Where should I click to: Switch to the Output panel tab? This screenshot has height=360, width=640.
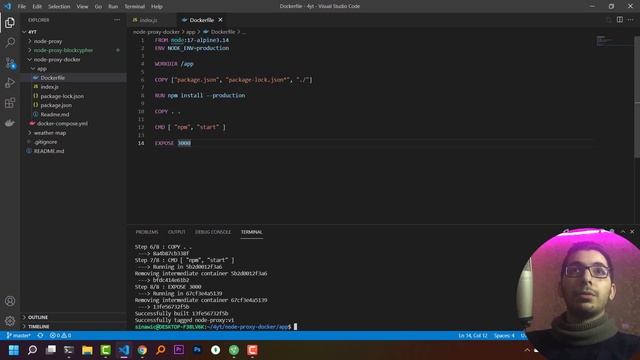pyautogui.click(x=177, y=232)
